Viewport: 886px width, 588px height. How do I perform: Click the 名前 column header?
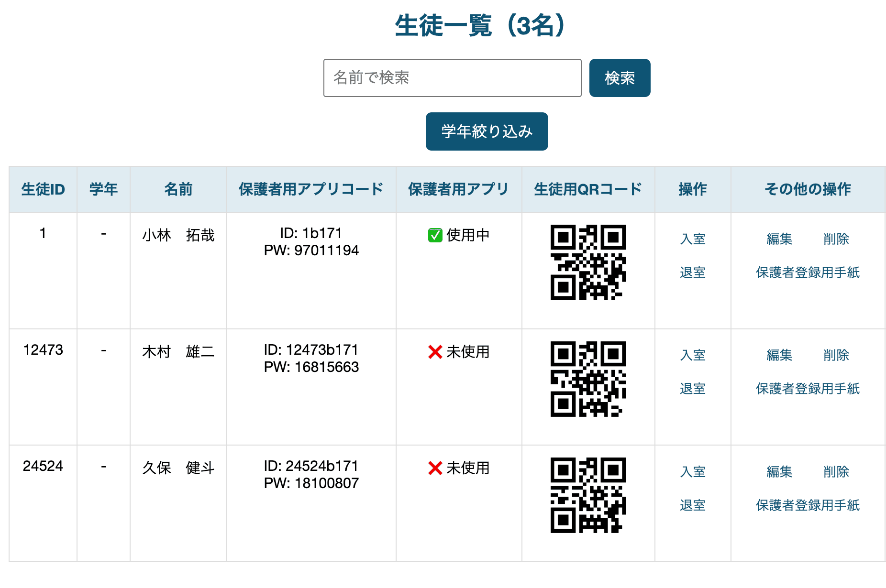coord(178,189)
